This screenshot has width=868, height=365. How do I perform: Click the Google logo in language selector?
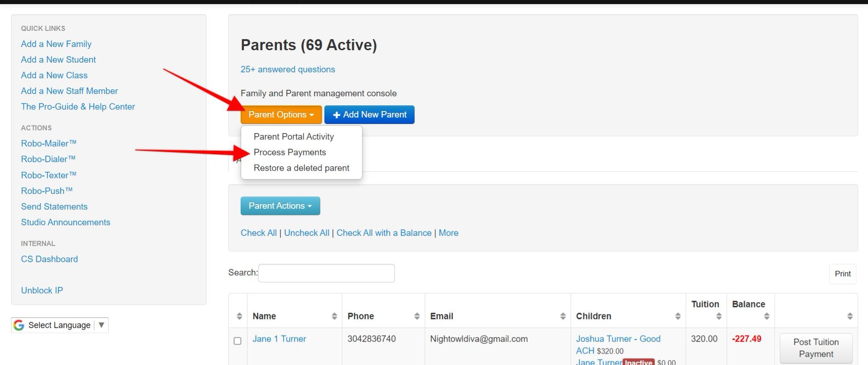19,325
